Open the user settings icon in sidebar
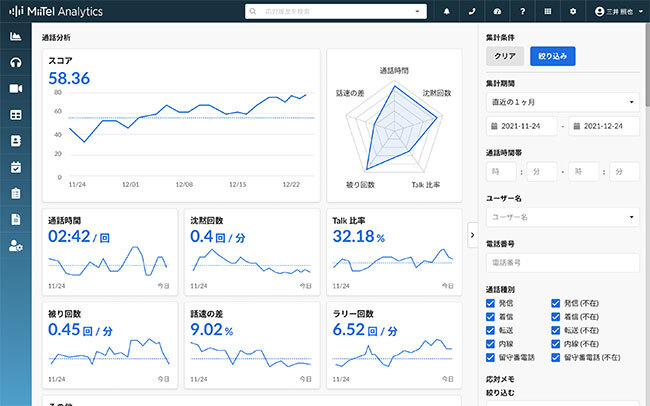Screen dimensions: 650x406 pos(15,245)
